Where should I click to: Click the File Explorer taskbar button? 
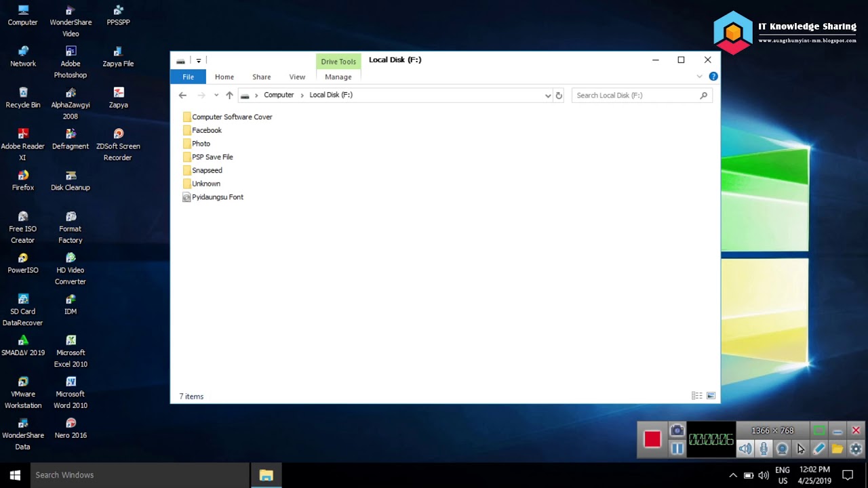click(266, 475)
